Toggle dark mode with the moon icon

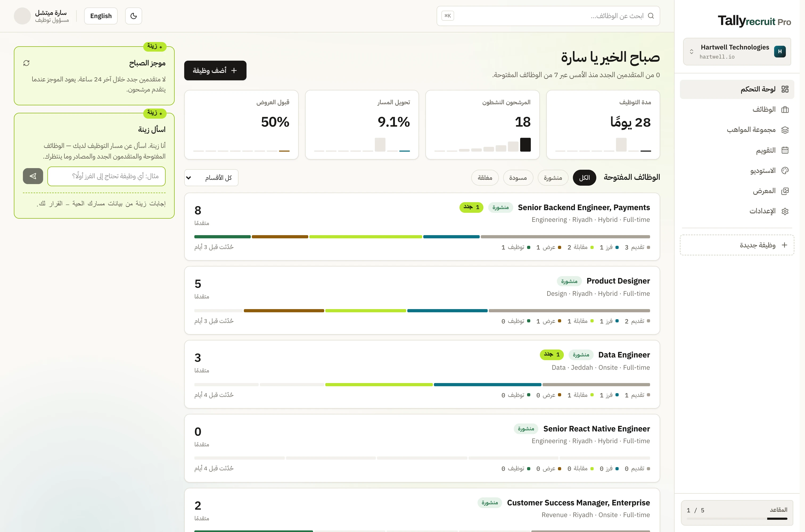pos(133,16)
